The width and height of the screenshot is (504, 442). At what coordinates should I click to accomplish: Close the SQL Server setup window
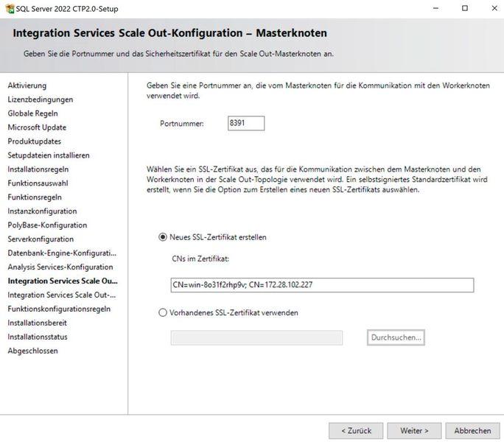coord(494,8)
